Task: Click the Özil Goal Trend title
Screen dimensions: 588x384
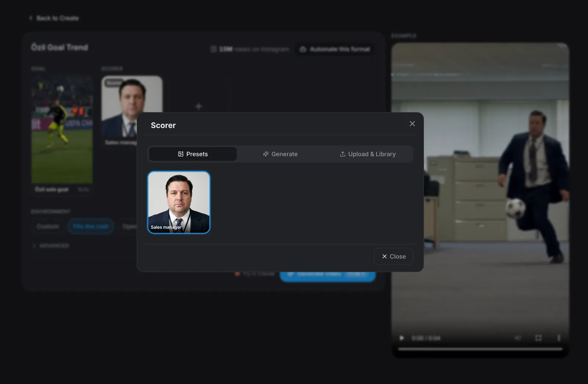Action: pyautogui.click(x=60, y=47)
